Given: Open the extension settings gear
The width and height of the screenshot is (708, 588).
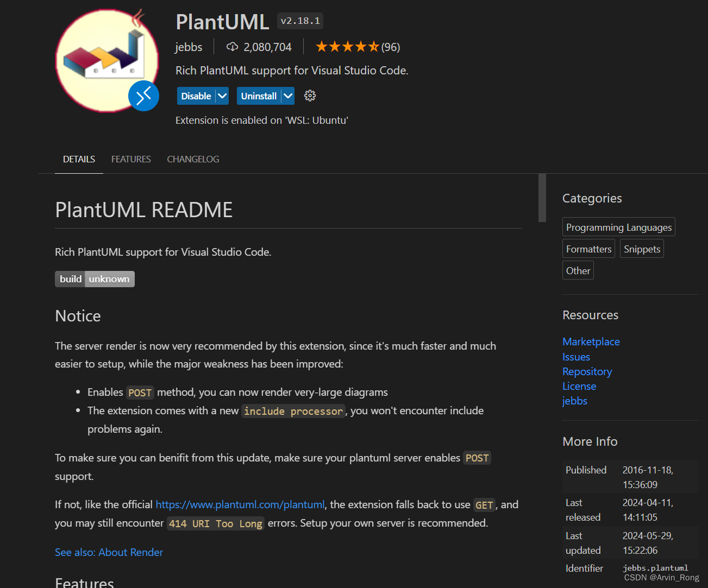Looking at the screenshot, I should pyautogui.click(x=310, y=96).
